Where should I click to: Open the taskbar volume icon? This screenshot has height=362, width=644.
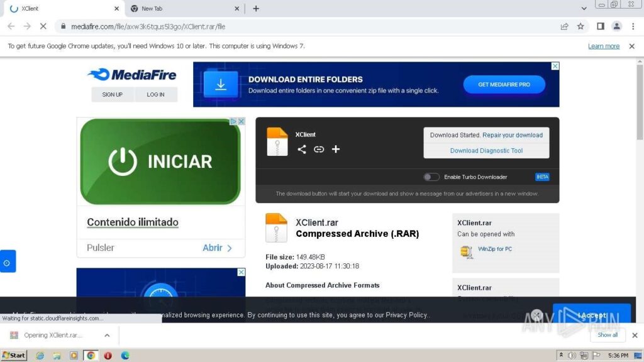click(572, 355)
